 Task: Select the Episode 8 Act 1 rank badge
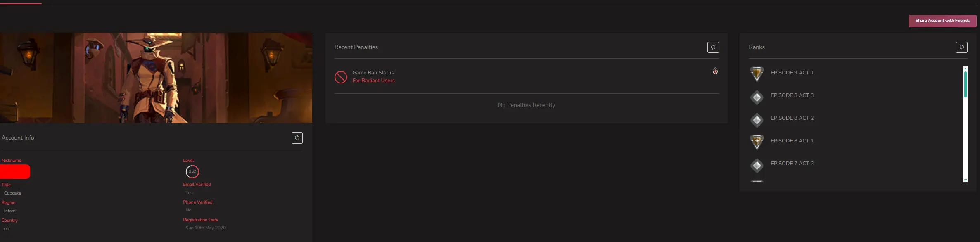(x=757, y=142)
